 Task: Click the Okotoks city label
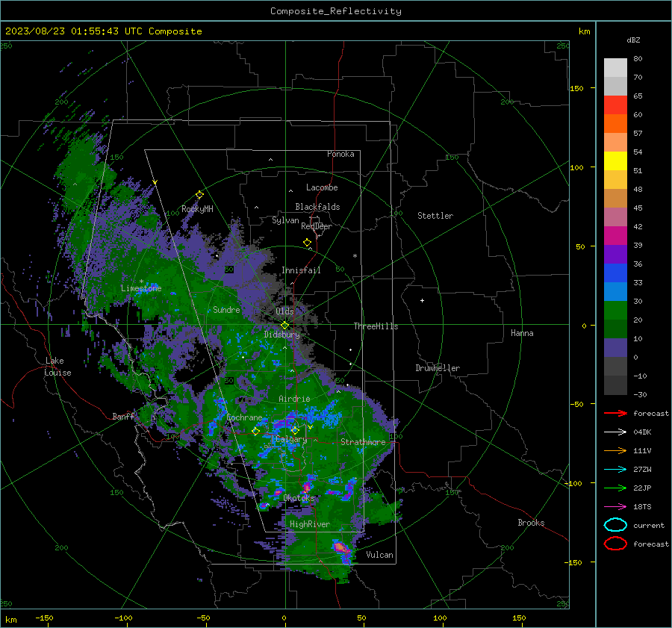coord(299,498)
